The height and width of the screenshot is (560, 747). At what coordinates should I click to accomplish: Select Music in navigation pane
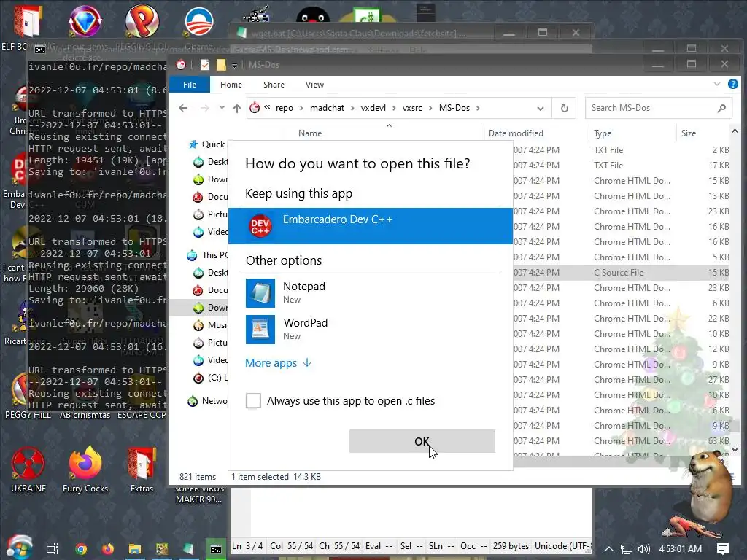211,324
